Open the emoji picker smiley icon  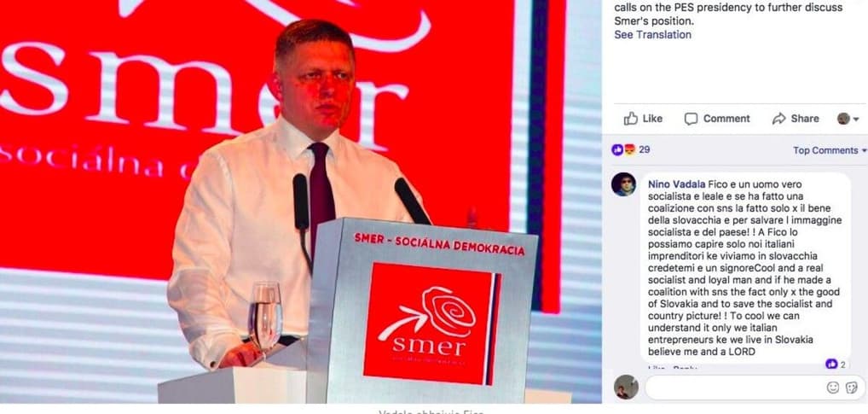click(x=832, y=388)
